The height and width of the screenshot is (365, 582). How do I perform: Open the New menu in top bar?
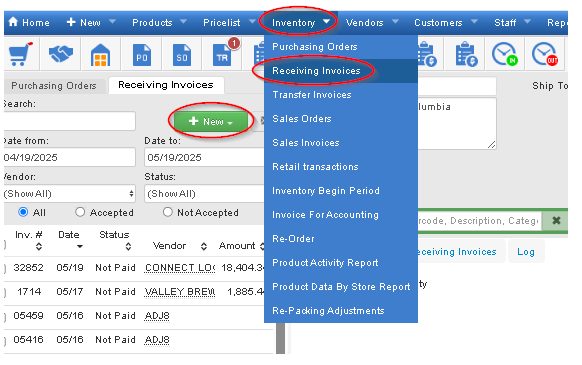[91, 23]
